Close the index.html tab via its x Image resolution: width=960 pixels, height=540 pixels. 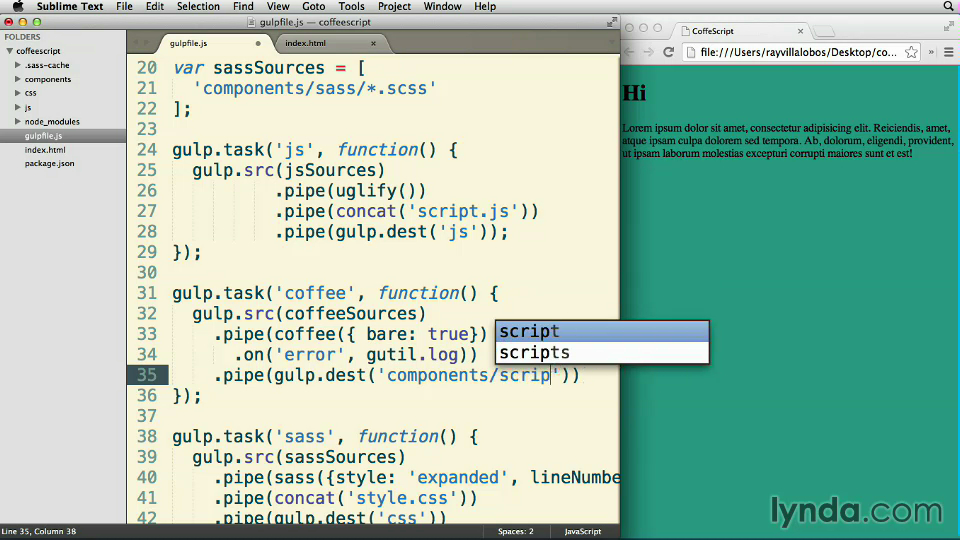pyautogui.click(x=374, y=44)
